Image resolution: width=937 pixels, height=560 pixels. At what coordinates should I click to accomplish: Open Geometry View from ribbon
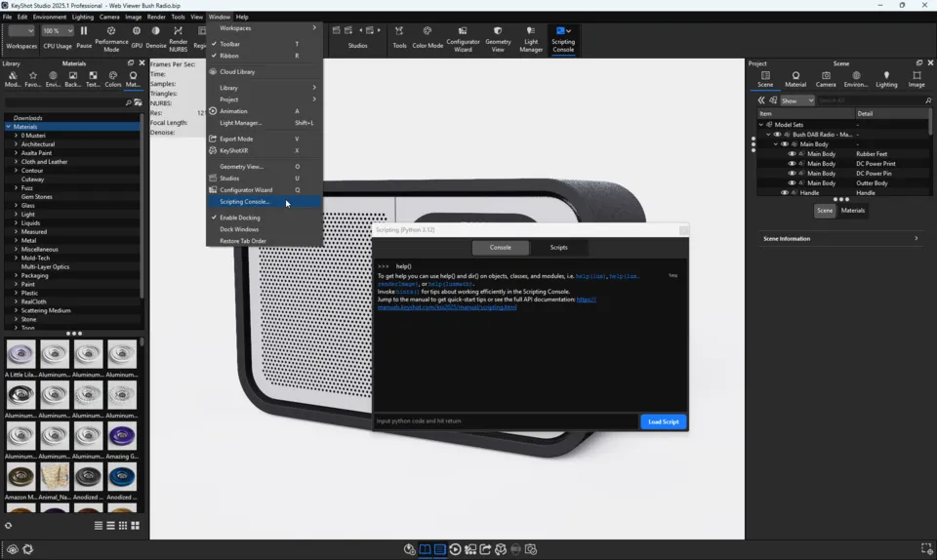pyautogui.click(x=498, y=39)
